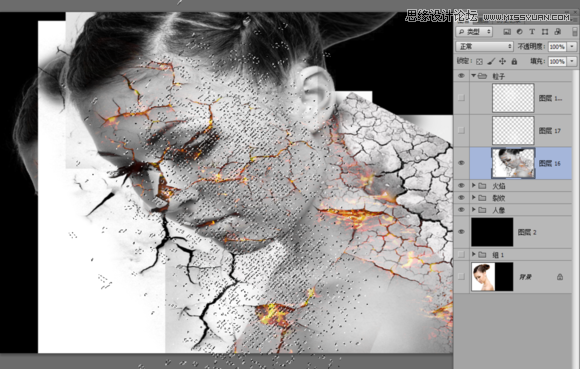Filter layers by adjustment layer icon
Image resolution: width=580 pixels, height=369 pixels.
click(519, 32)
